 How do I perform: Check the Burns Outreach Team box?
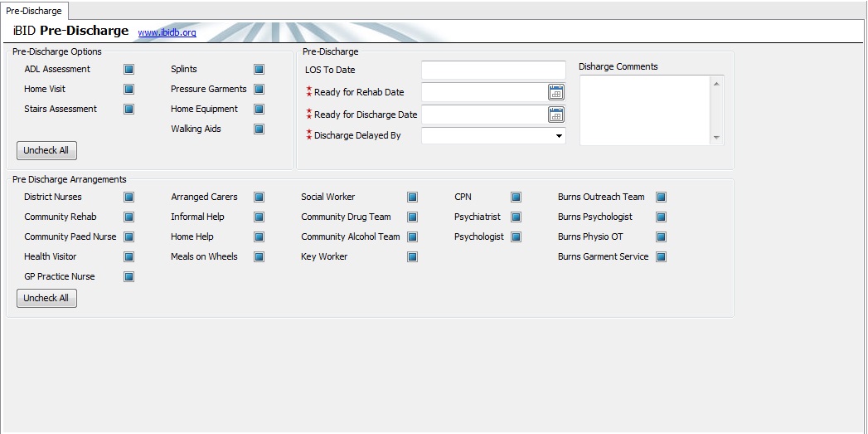pyautogui.click(x=661, y=197)
